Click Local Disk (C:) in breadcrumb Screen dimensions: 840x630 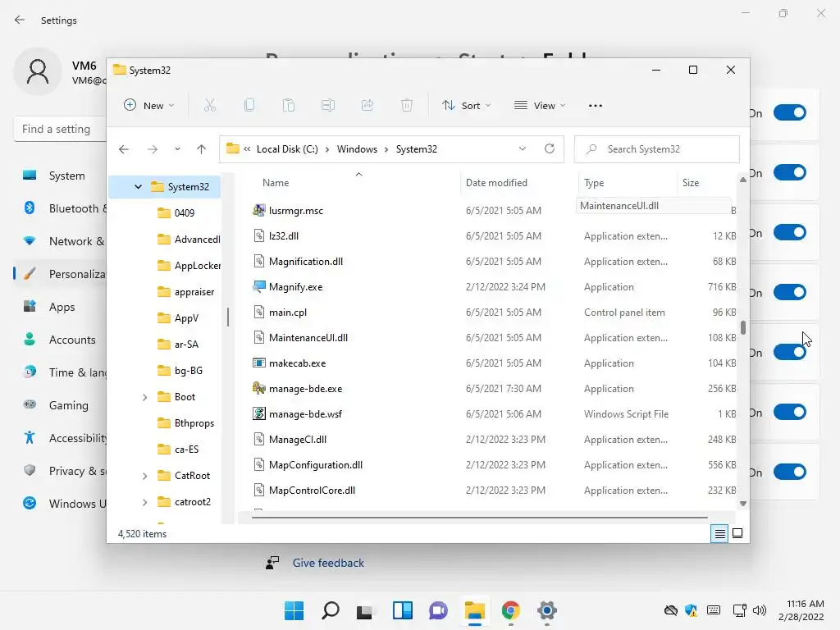(287, 149)
